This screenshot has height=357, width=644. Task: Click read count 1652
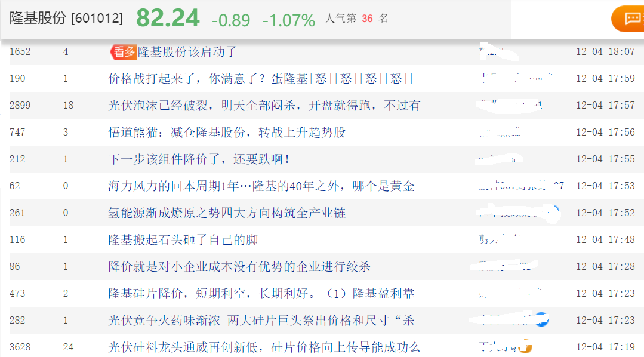coord(20,52)
